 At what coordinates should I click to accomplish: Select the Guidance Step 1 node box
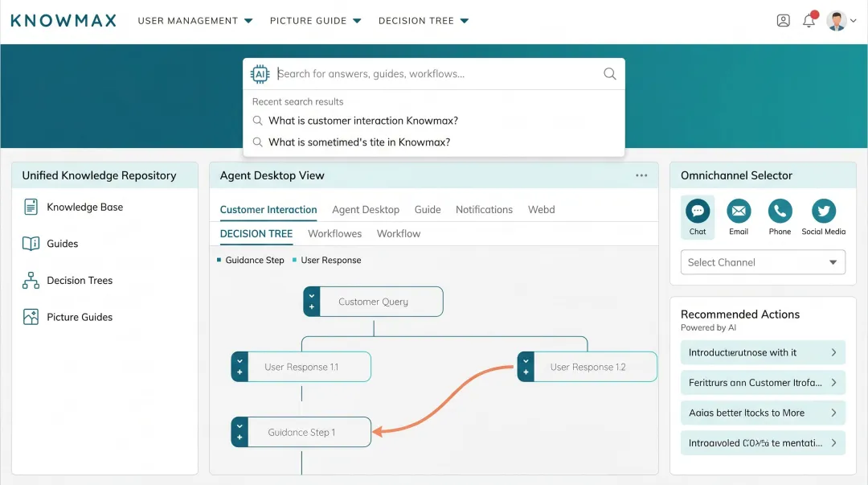pos(301,432)
